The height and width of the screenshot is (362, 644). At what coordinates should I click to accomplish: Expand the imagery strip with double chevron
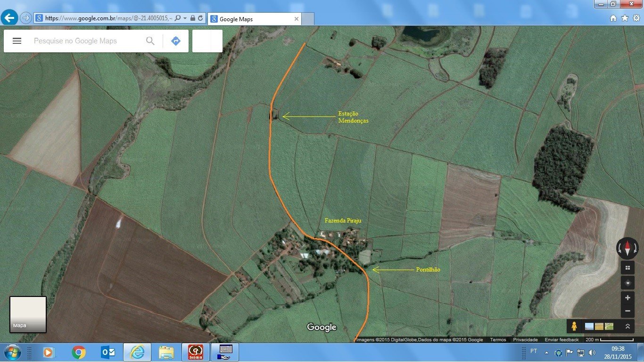tap(627, 326)
